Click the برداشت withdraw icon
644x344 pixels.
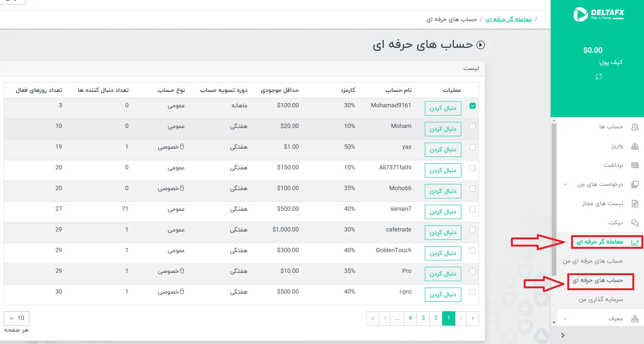[x=635, y=165]
